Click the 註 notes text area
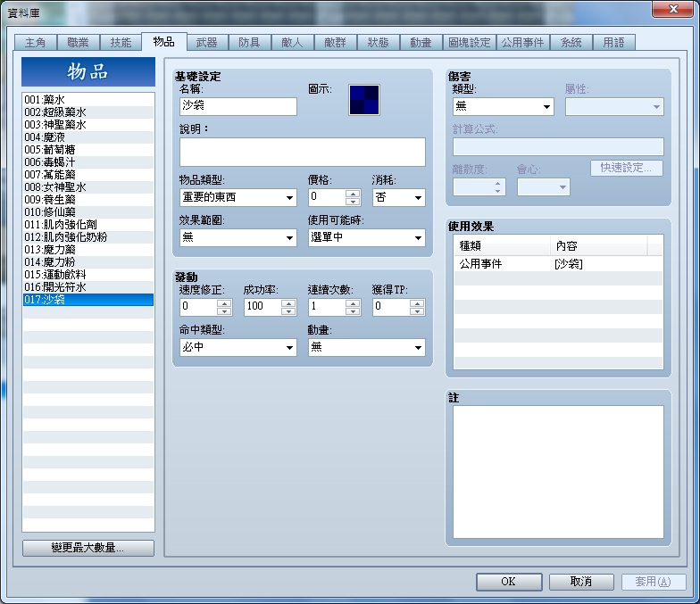Screen dimensions: 700x604 [x=558, y=472]
